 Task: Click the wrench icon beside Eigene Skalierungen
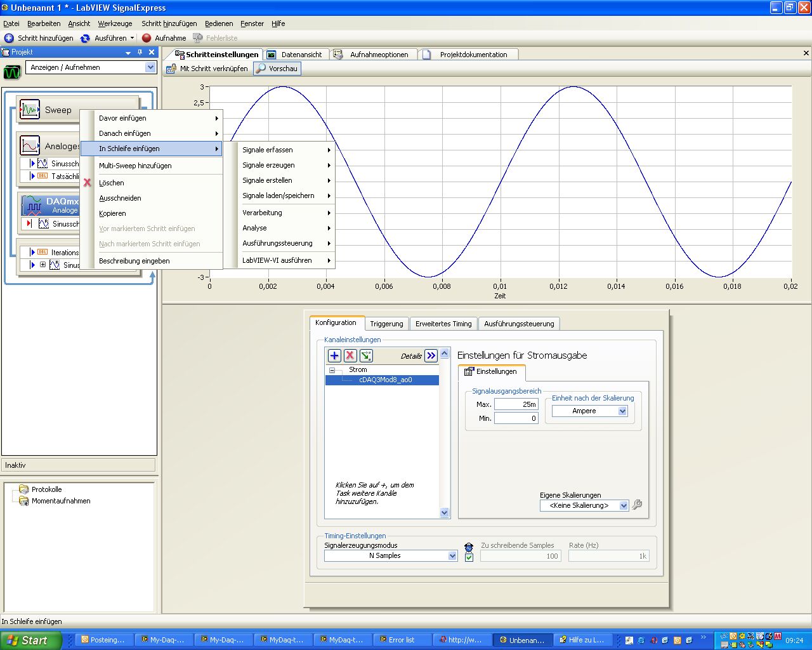(638, 505)
